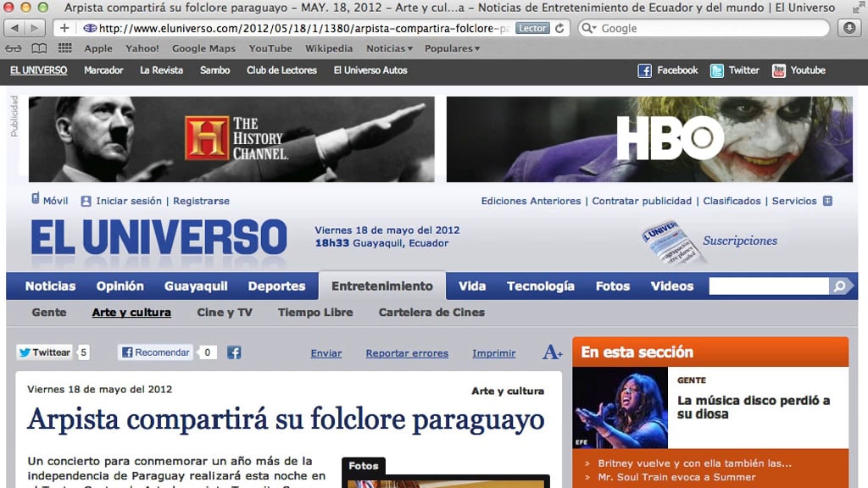Viewport: 868px width, 488px height.
Task: Open the Cine y TV subsection
Action: (x=225, y=312)
